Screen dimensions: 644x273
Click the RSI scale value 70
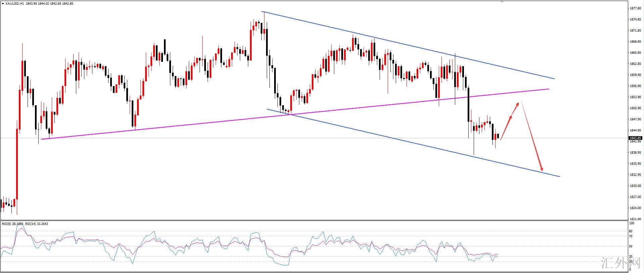click(x=631, y=237)
